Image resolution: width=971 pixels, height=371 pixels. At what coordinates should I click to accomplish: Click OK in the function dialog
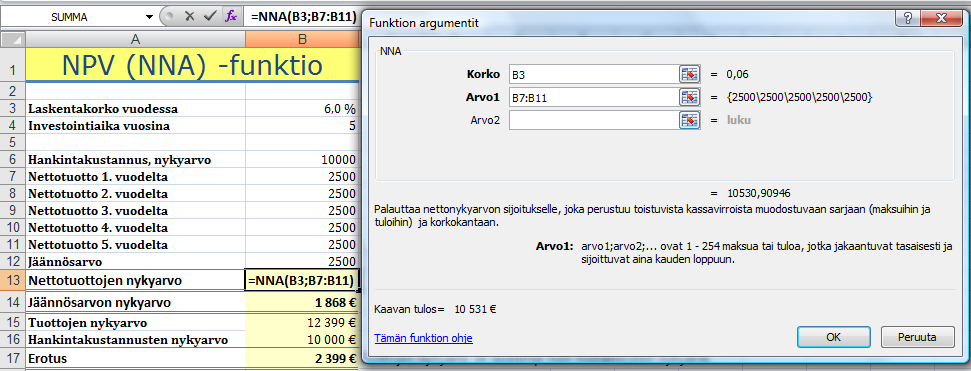833,338
